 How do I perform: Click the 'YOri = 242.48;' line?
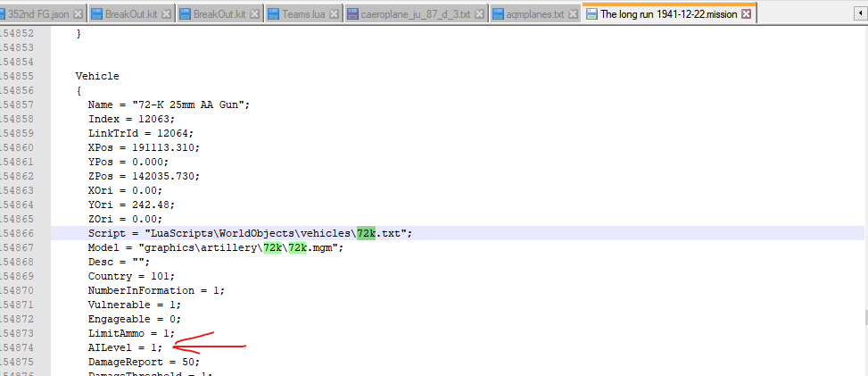tap(131, 205)
